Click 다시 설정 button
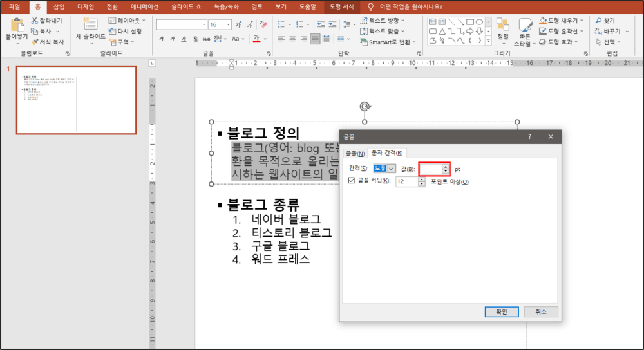The height and width of the screenshot is (350, 644). pyautogui.click(x=126, y=31)
